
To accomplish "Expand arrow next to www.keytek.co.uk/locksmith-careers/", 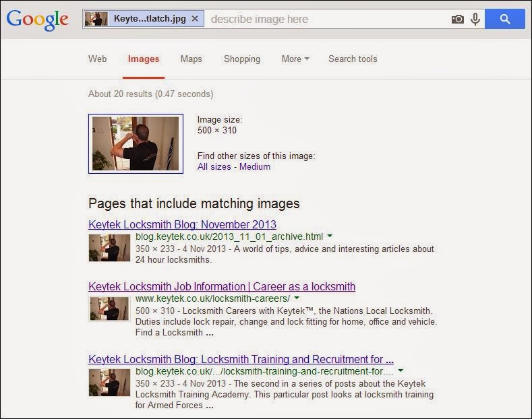I will [297, 298].
